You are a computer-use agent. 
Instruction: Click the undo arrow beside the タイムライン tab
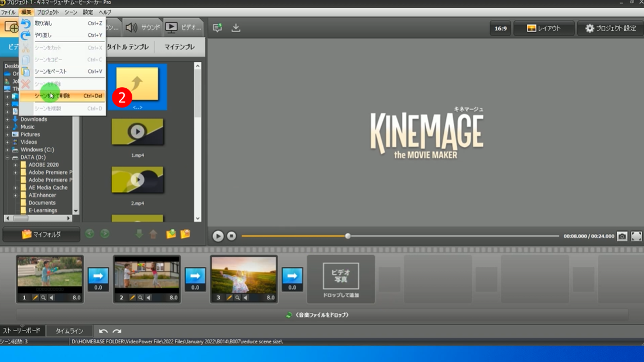tap(103, 331)
